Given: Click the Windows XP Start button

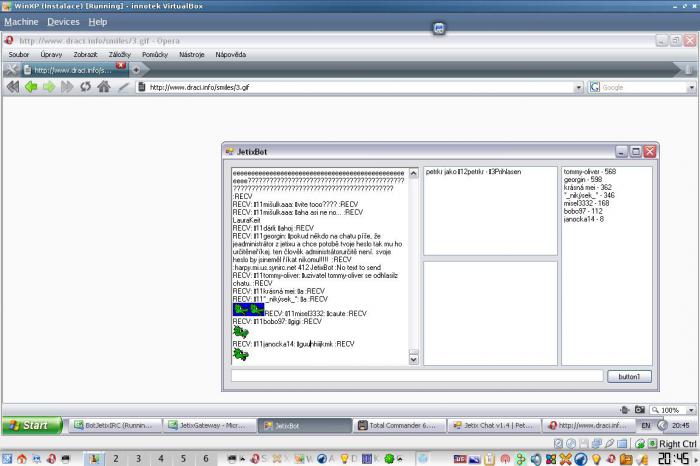Looking at the screenshot, I should pos(31,425).
